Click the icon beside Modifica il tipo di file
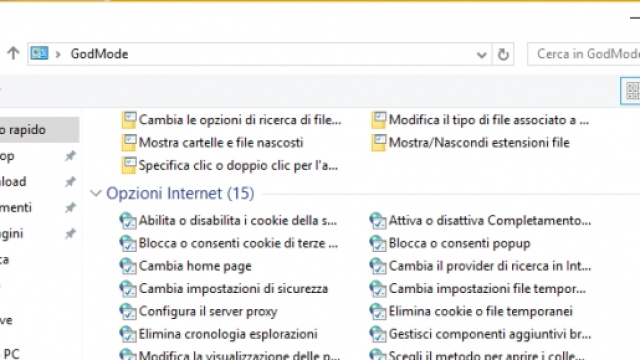The width and height of the screenshot is (640, 360). (378, 120)
